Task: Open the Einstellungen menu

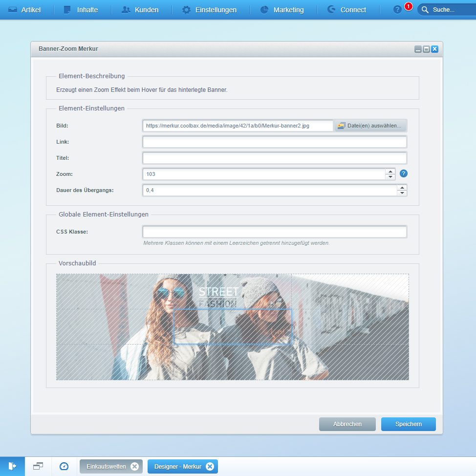Action: [209, 10]
